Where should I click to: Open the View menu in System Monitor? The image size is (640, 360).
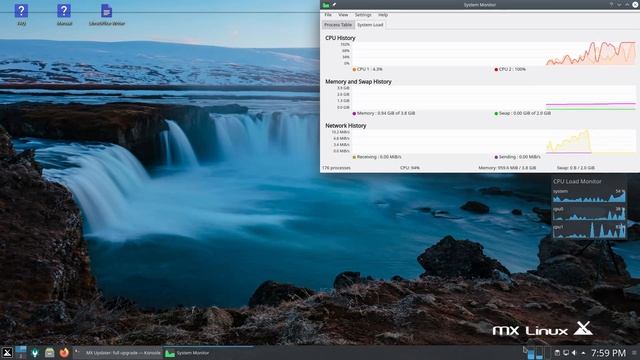tap(343, 15)
